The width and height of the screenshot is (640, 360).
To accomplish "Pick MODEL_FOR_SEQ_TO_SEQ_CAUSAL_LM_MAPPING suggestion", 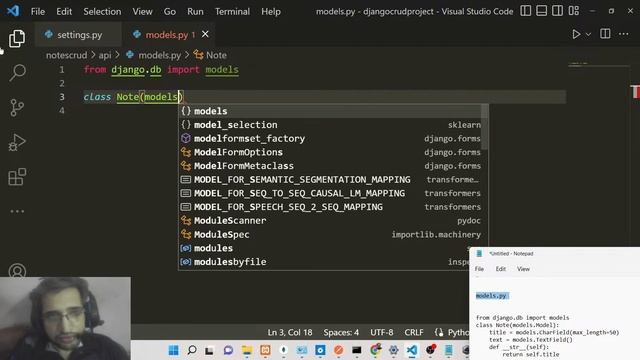I will pos(330,193).
